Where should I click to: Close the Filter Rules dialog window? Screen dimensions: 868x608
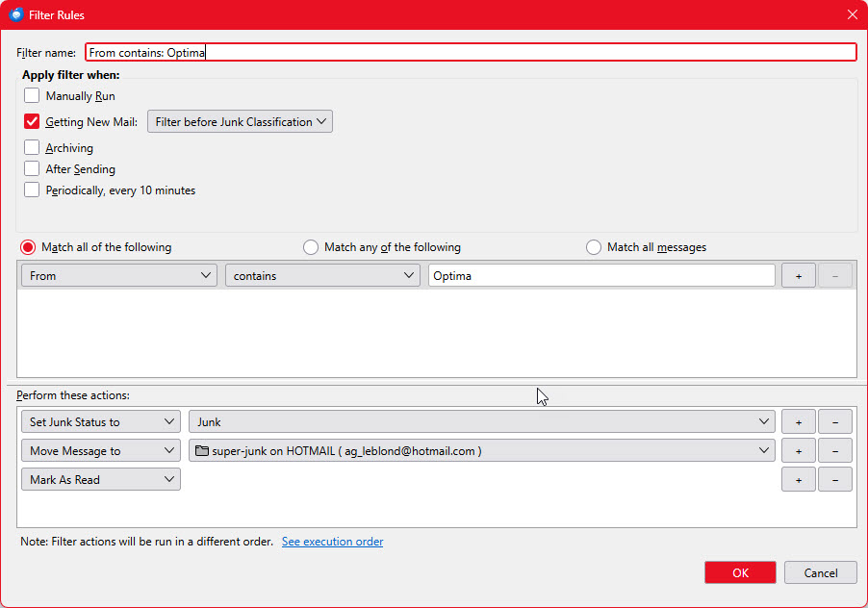pyautogui.click(x=852, y=14)
